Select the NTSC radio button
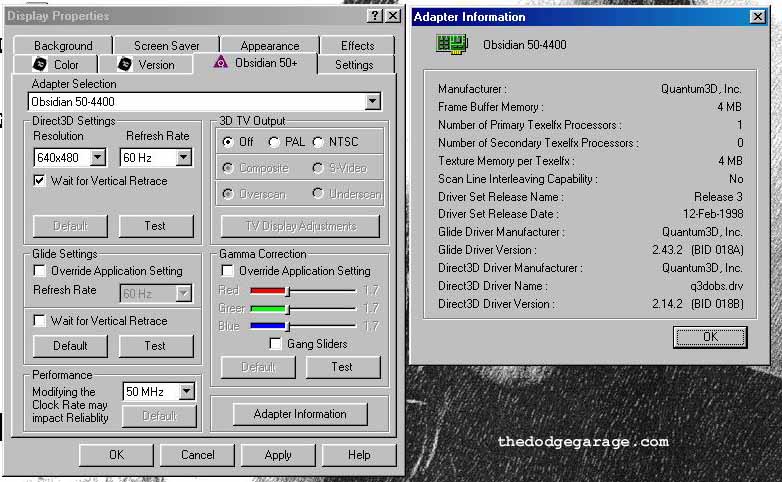This screenshot has width=782, height=482. pos(318,142)
